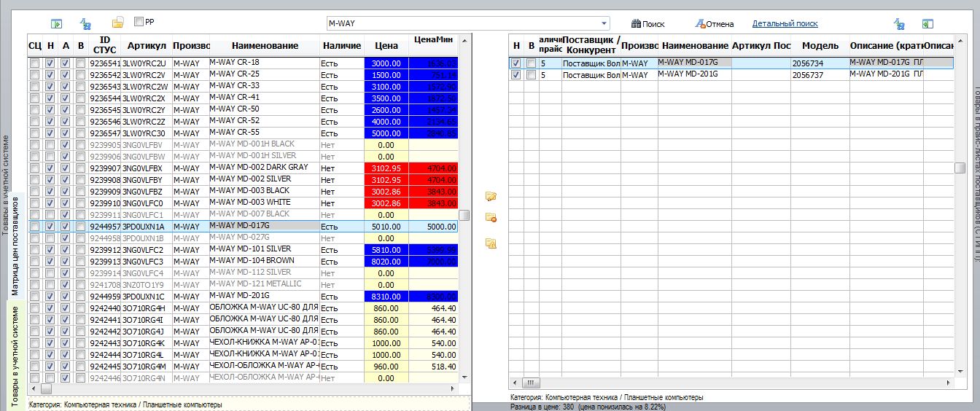Select the blue 5810.00 price cell

[x=386, y=250]
